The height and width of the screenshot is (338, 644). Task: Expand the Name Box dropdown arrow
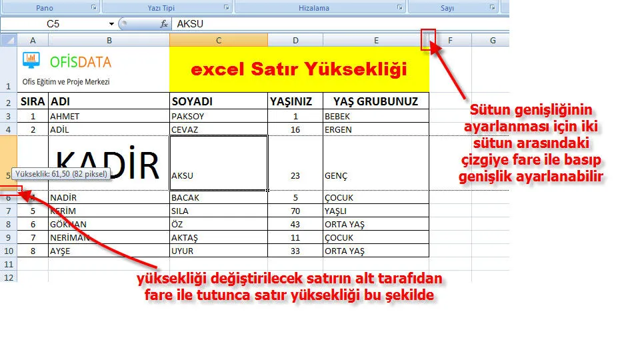111,24
